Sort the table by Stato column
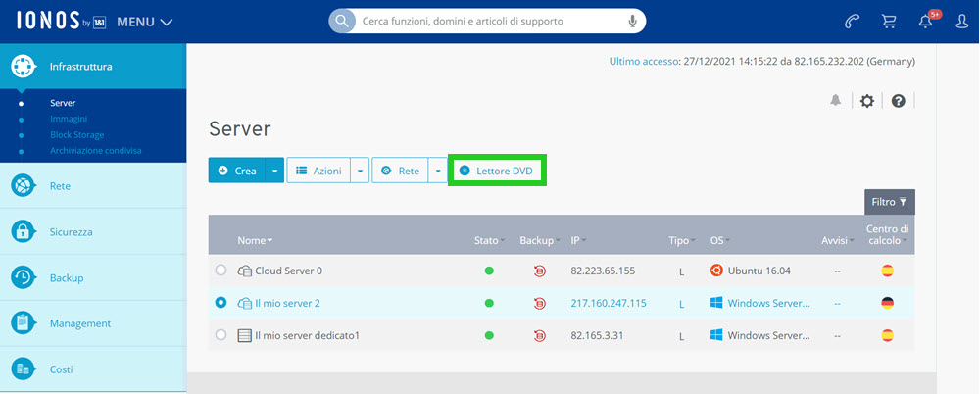 point(489,240)
